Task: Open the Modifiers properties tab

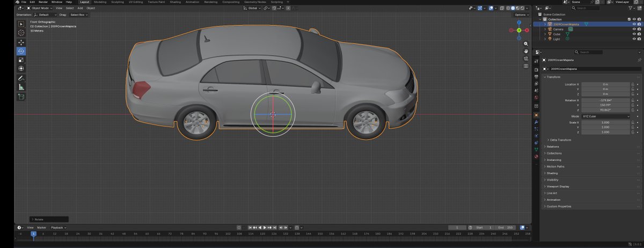Action: [536, 122]
